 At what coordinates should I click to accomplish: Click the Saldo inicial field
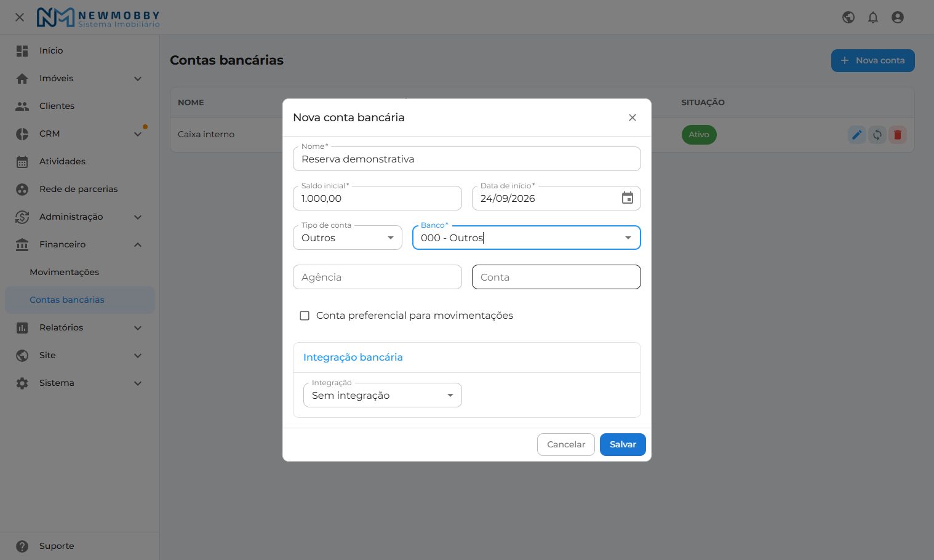coord(377,198)
